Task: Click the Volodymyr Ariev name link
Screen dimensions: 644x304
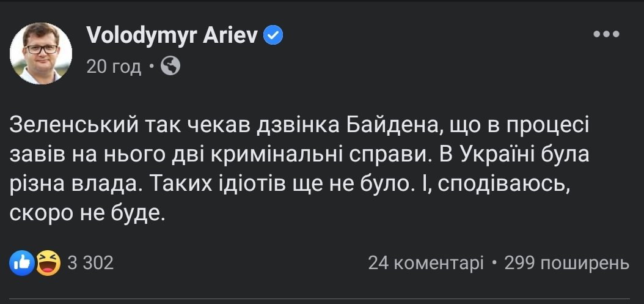Action: point(173,36)
